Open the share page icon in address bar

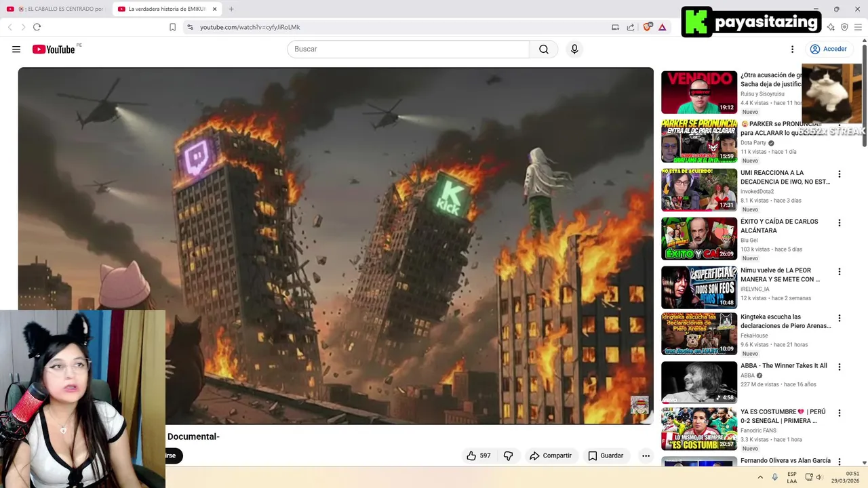click(631, 27)
